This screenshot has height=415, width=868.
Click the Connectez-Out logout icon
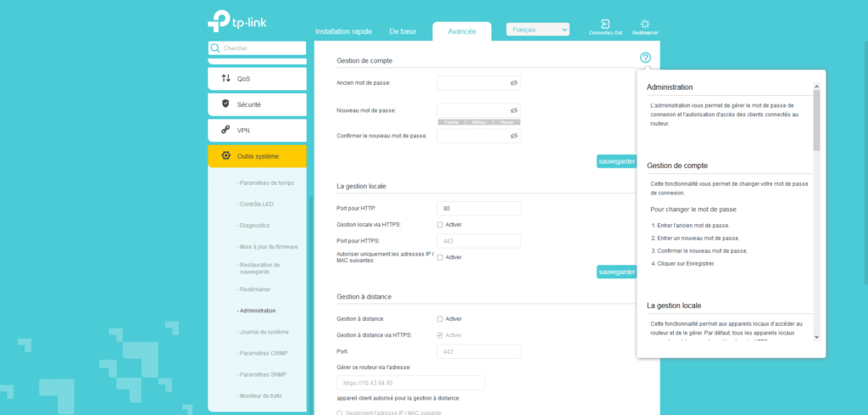605,25
